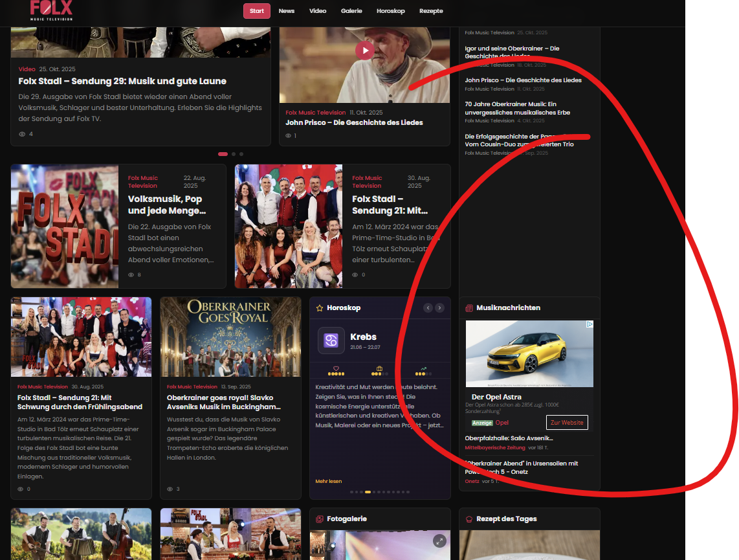Open John Prisco – Die Geschichte des Liedes card title

(354, 122)
